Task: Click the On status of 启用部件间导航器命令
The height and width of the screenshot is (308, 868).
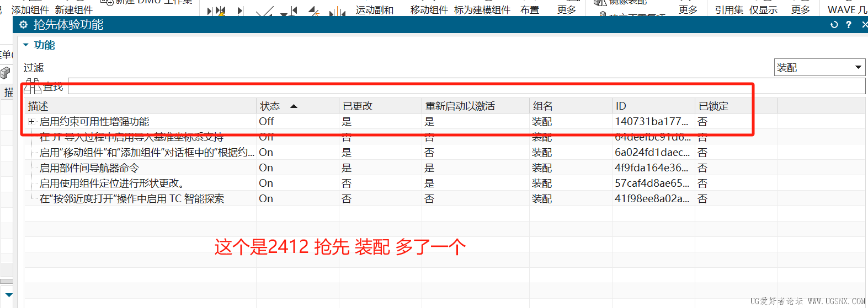Action: point(266,168)
